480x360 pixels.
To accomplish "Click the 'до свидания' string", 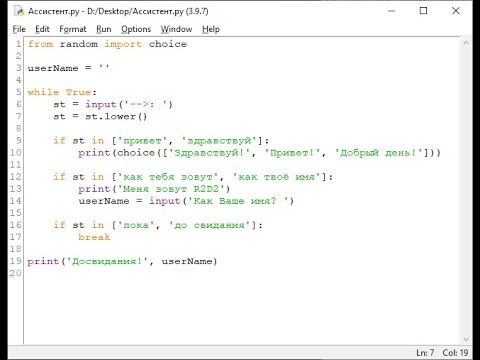I will point(209,225).
